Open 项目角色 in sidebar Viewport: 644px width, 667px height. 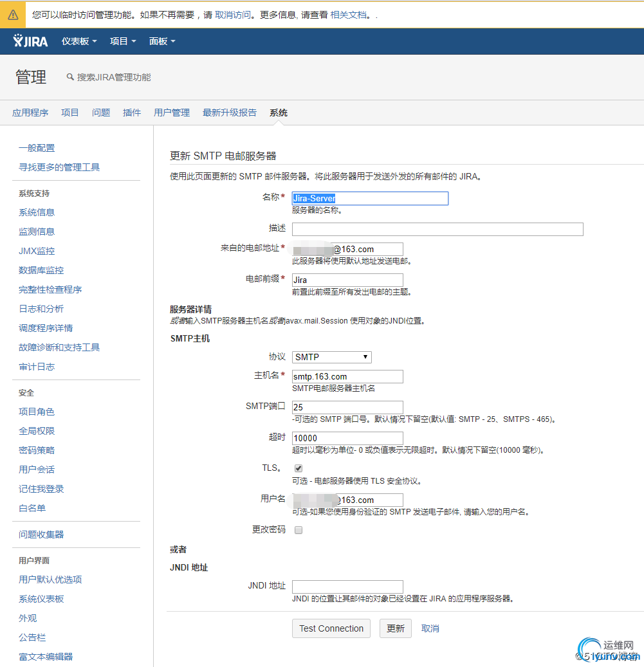(37, 412)
